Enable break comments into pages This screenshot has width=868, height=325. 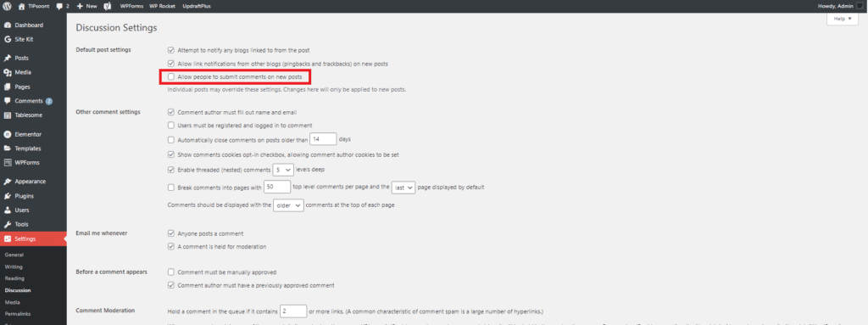coord(171,188)
